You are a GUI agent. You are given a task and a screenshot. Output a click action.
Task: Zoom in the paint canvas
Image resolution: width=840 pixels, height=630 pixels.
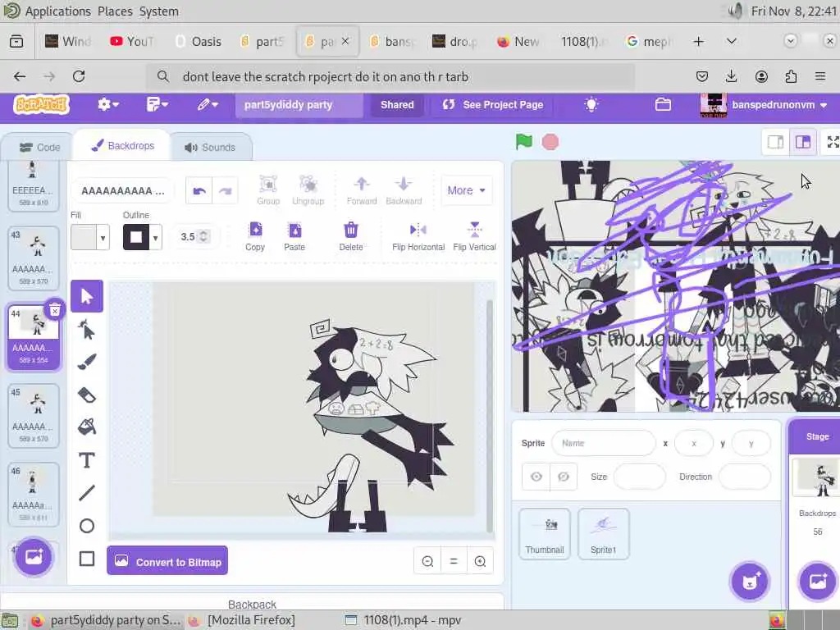pyautogui.click(x=480, y=561)
